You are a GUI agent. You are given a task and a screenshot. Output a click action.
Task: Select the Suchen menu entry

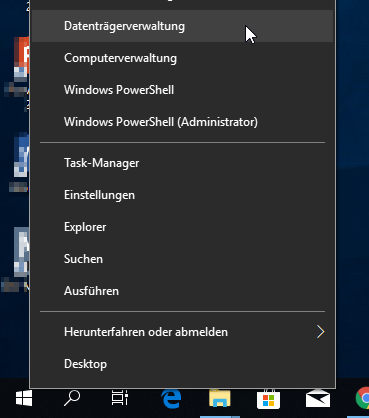coord(182,259)
